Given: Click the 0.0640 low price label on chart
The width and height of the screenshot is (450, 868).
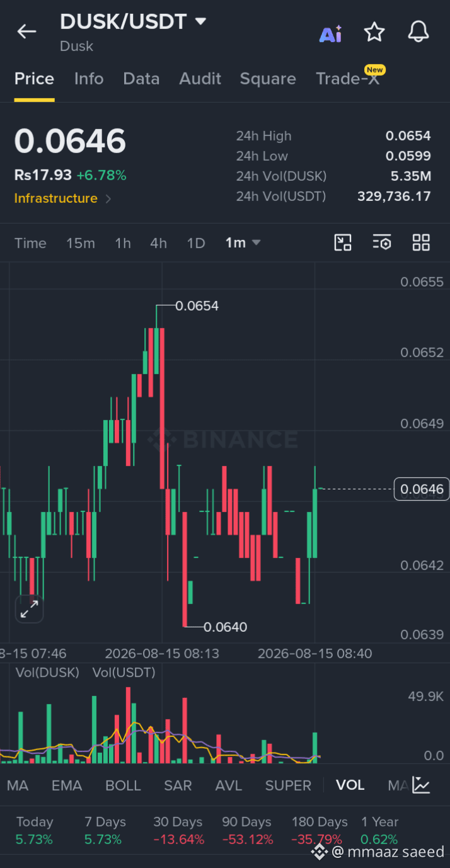Looking at the screenshot, I should pyautogui.click(x=226, y=627).
